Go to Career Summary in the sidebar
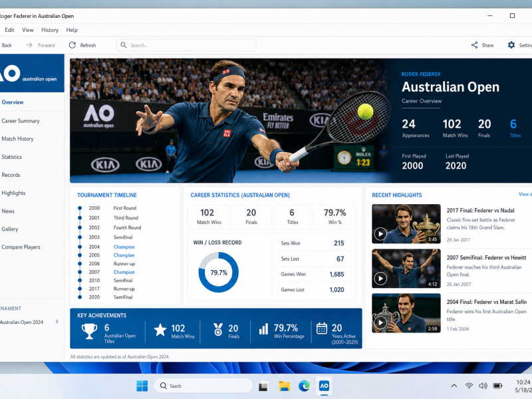The width and height of the screenshot is (532, 399). (21, 121)
